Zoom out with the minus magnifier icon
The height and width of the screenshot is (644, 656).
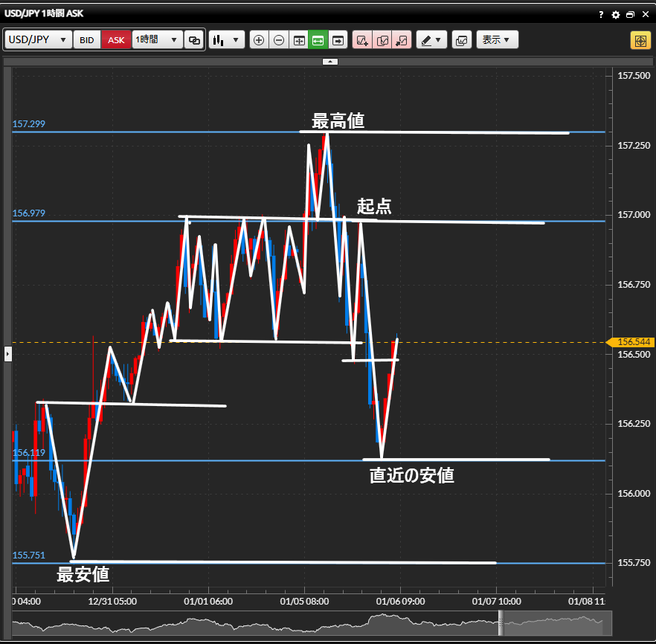[279, 40]
